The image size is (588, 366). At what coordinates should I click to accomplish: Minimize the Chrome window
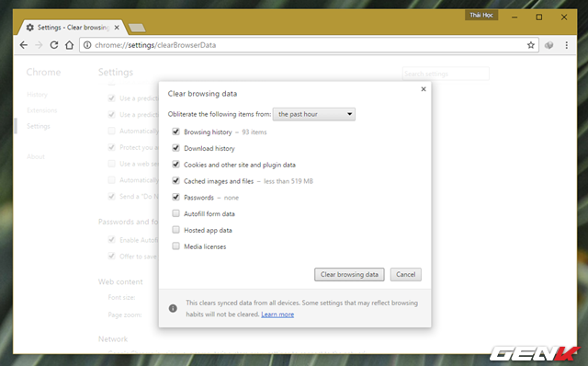[x=514, y=17]
